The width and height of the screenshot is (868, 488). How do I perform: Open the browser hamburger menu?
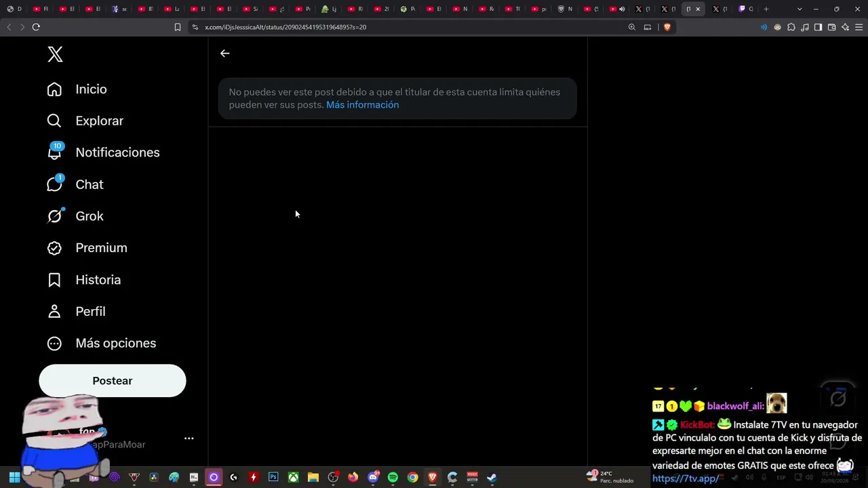click(859, 27)
